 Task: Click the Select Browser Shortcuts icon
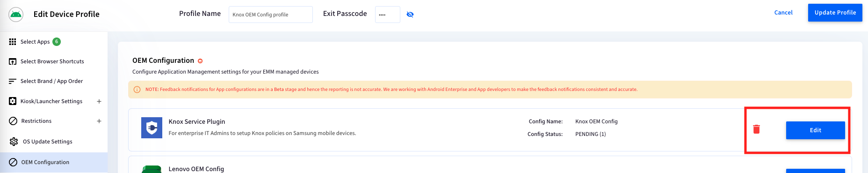13,61
